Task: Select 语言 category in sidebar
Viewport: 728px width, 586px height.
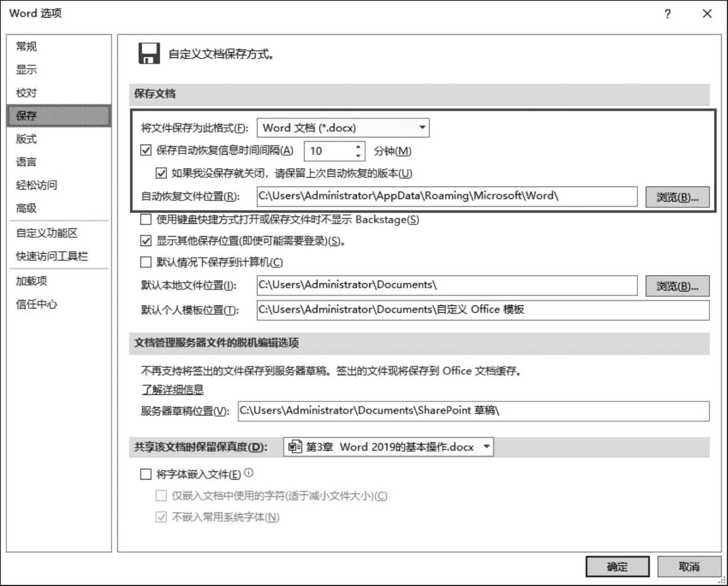Action: coord(59,162)
